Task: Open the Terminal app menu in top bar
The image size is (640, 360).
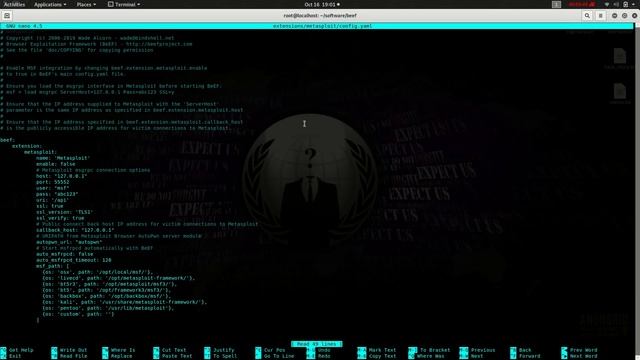Action: pos(124,4)
